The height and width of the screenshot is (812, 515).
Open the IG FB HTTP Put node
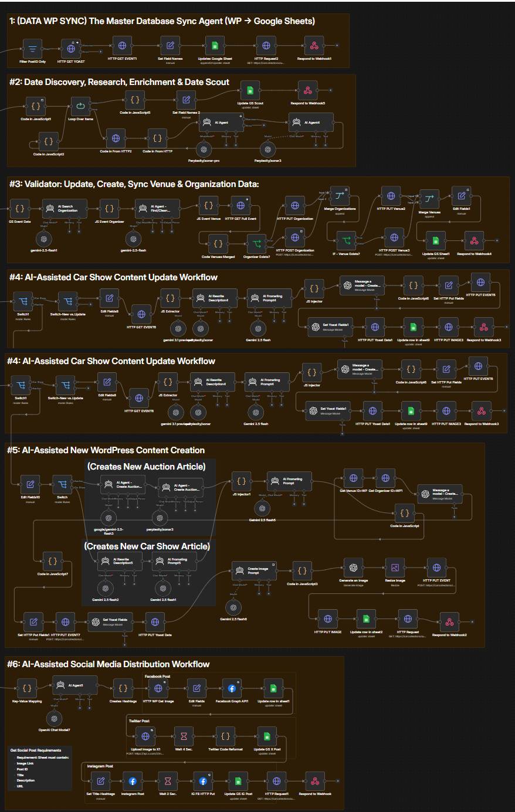click(203, 781)
